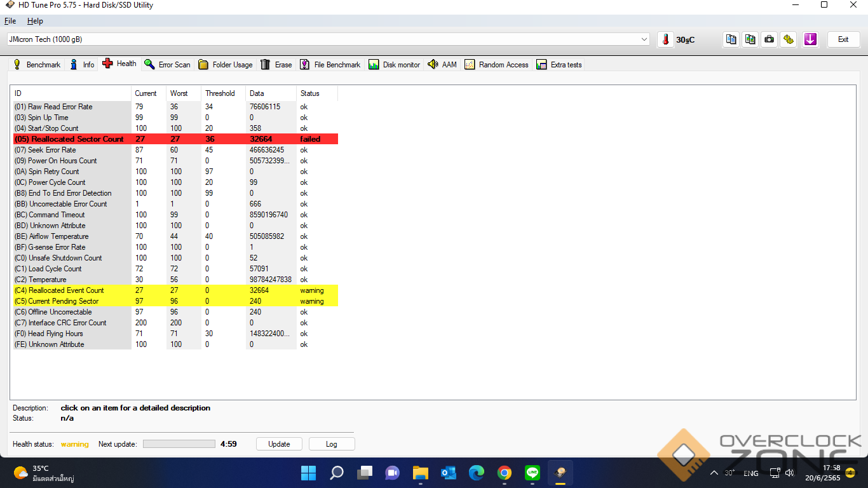
Task: Go to the Folder Usage tab
Action: (x=226, y=65)
